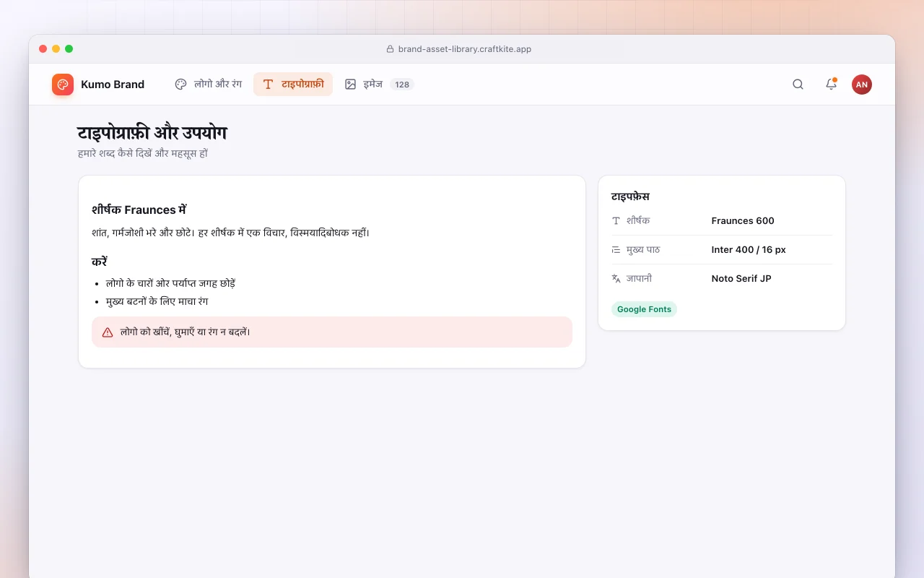Click the शीर्षक Fraunces में heading
The height and width of the screenshot is (578, 924).
tap(139, 210)
